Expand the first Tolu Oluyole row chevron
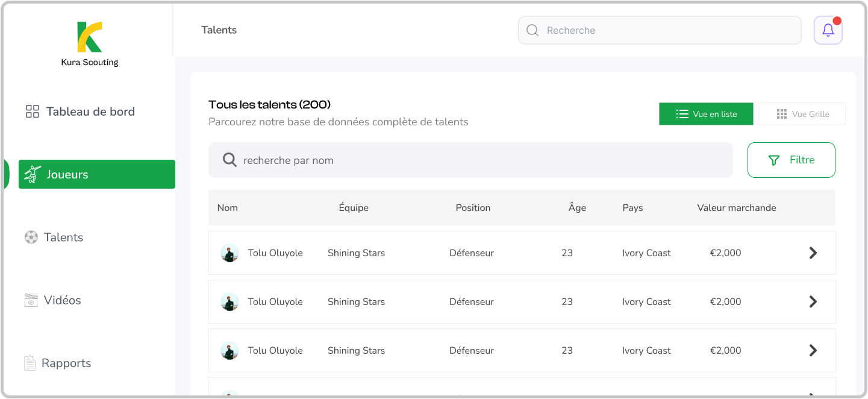Viewport: 868px width, 399px height. click(813, 253)
